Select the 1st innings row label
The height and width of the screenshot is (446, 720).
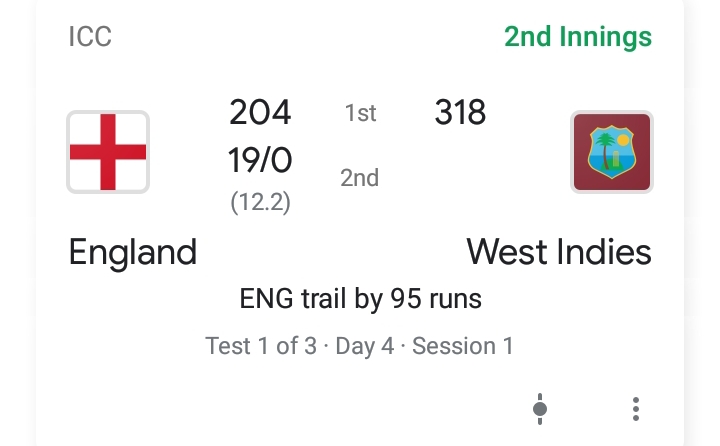360,114
